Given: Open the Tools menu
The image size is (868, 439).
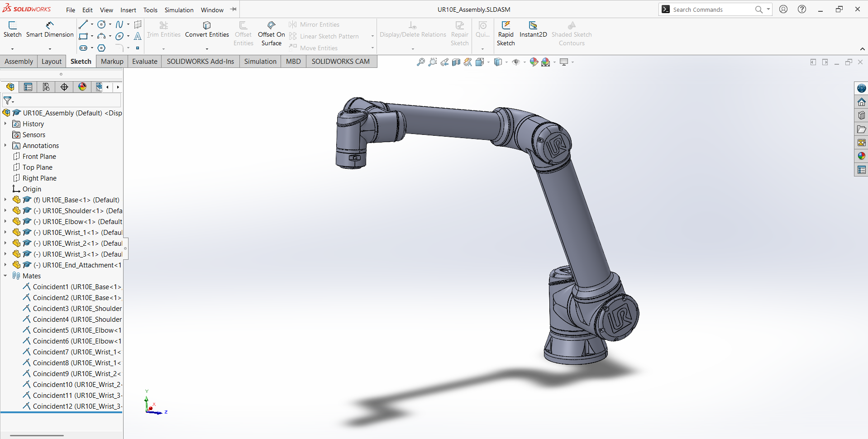Looking at the screenshot, I should click(x=150, y=10).
